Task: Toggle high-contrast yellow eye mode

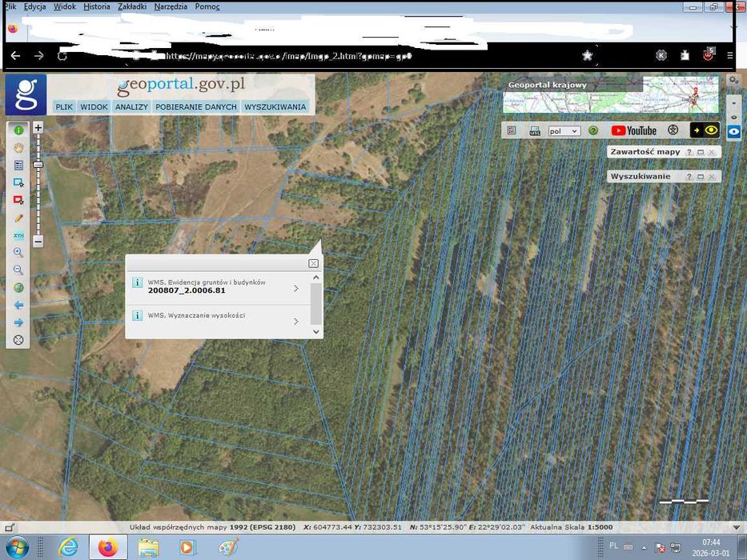Action: (x=705, y=130)
